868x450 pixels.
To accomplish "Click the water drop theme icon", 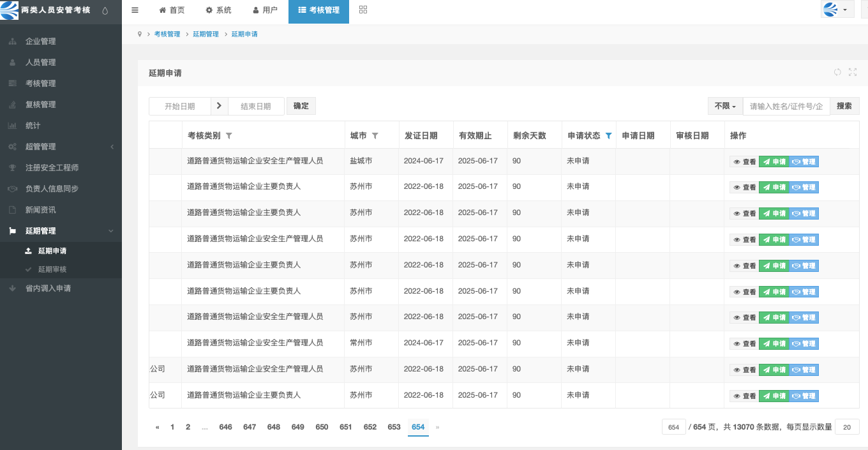I will point(105,11).
